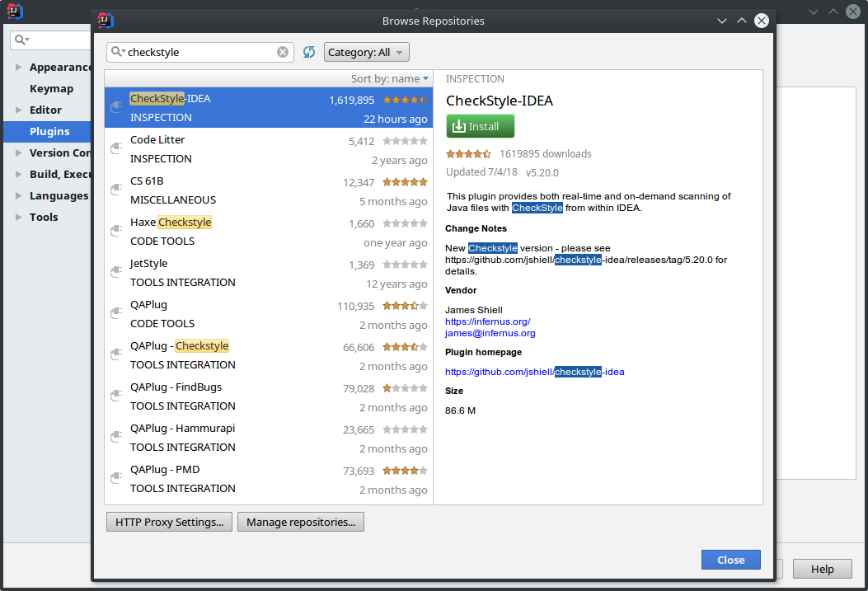Select the Haxe Checkstyle plugin
Screen dimensions: 868x591
[269, 232]
